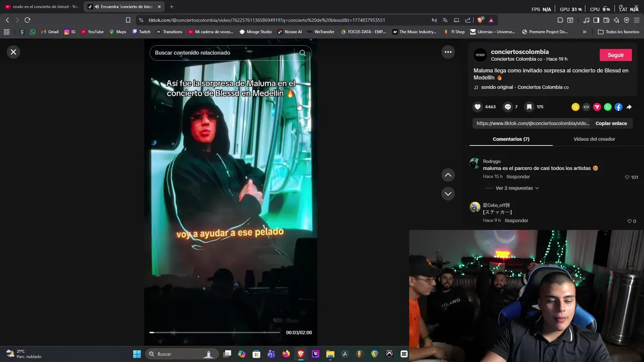Image resolution: width=644 pixels, height=362 pixels.
Task: Open Brave VPN shield icon
Action: (626, 20)
